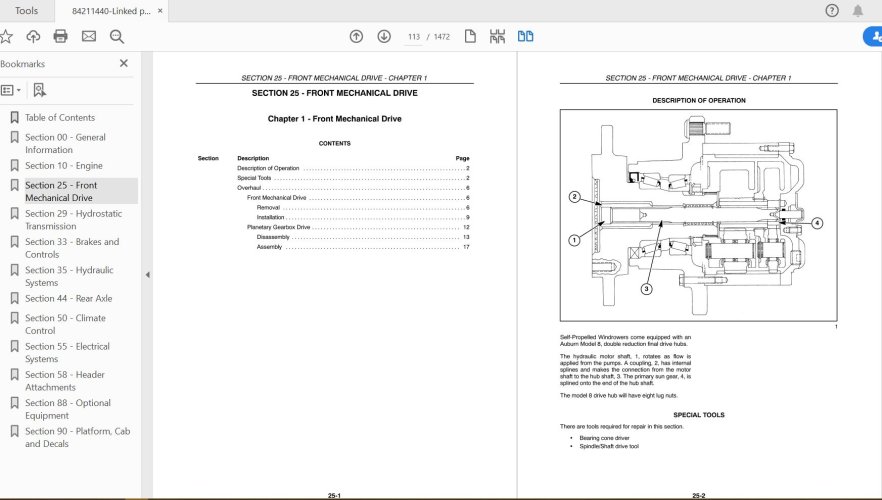Screen dimensions: 882x500
Task: Click Disassembly contents entry
Action: coord(363,237)
